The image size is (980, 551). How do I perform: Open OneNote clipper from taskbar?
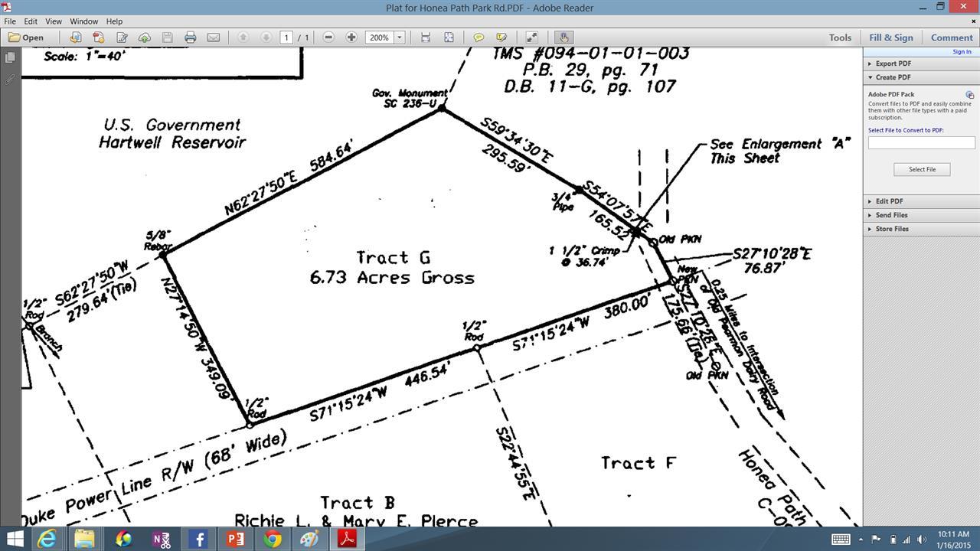point(161,539)
